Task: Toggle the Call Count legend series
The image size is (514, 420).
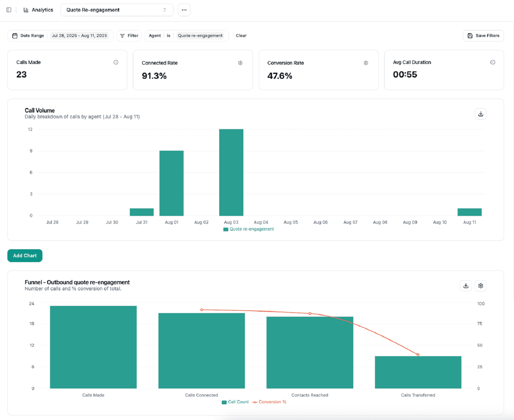Action: (235, 402)
